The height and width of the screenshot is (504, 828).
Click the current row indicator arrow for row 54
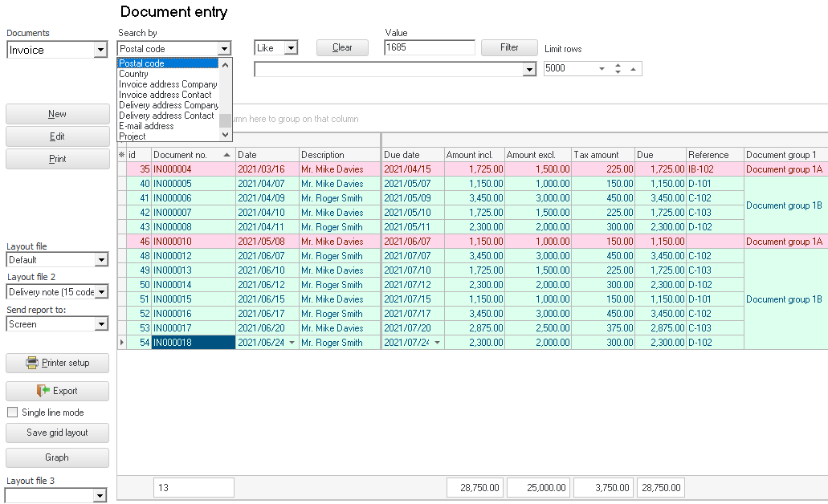click(122, 343)
